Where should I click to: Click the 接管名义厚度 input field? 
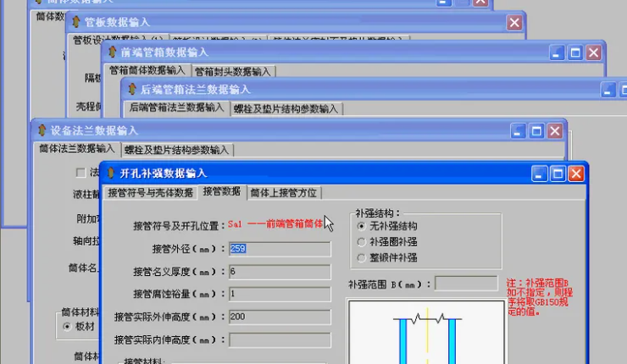point(280,272)
